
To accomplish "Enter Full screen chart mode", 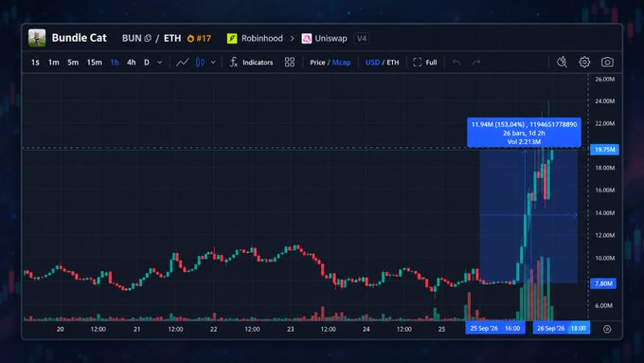I will coord(425,63).
